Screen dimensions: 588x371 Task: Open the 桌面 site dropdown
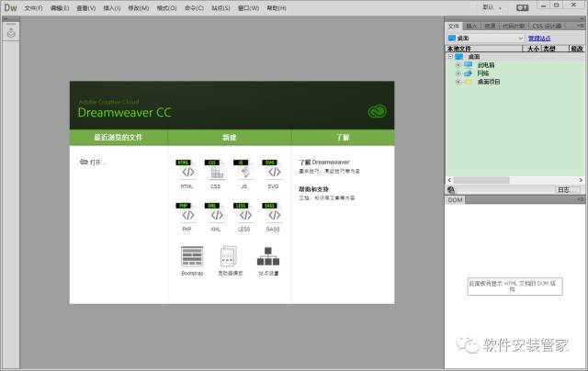coord(486,39)
